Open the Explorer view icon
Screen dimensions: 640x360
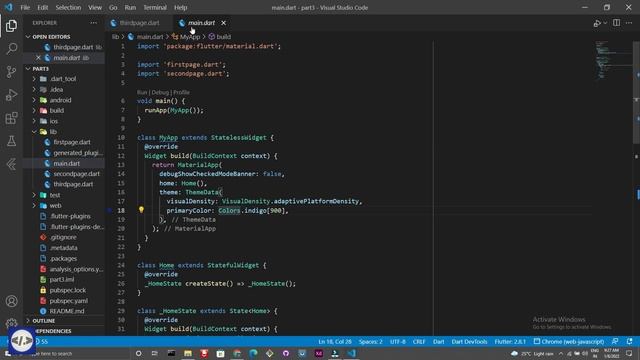11,26
